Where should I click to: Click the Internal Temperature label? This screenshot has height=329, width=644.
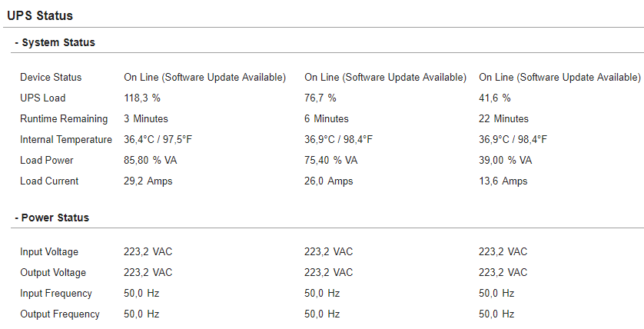(x=66, y=139)
